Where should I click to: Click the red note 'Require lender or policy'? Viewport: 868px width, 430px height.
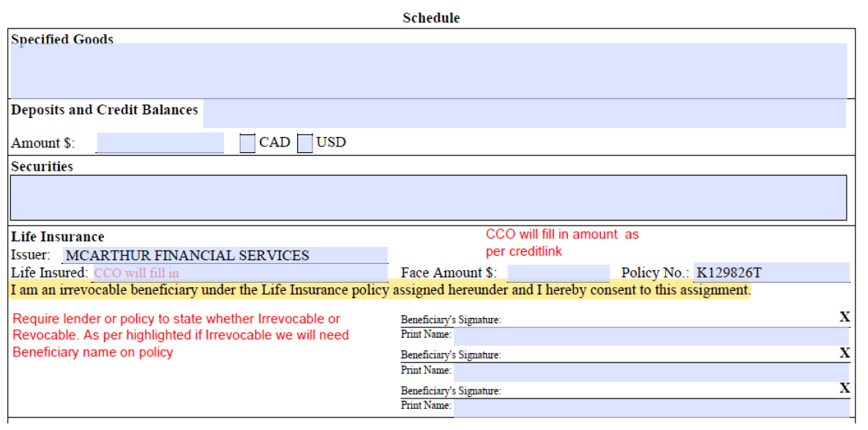(x=181, y=336)
